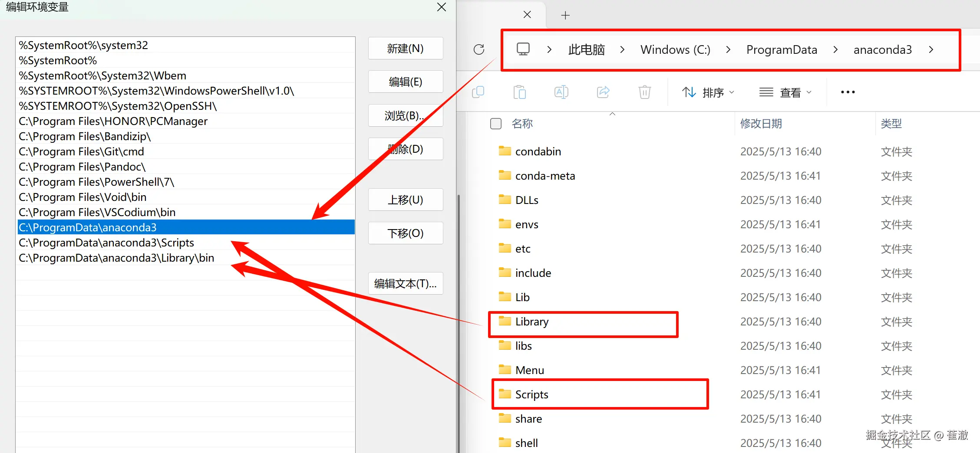Screen dimensions: 980x453
Task: Open a new File Explorer tab with plus
Action: pyautogui.click(x=565, y=16)
